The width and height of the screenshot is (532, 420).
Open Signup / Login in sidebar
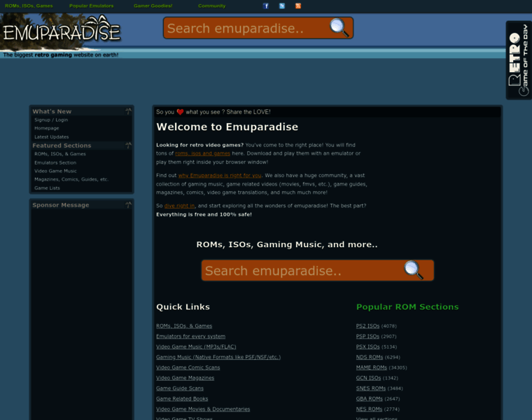click(51, 120)
